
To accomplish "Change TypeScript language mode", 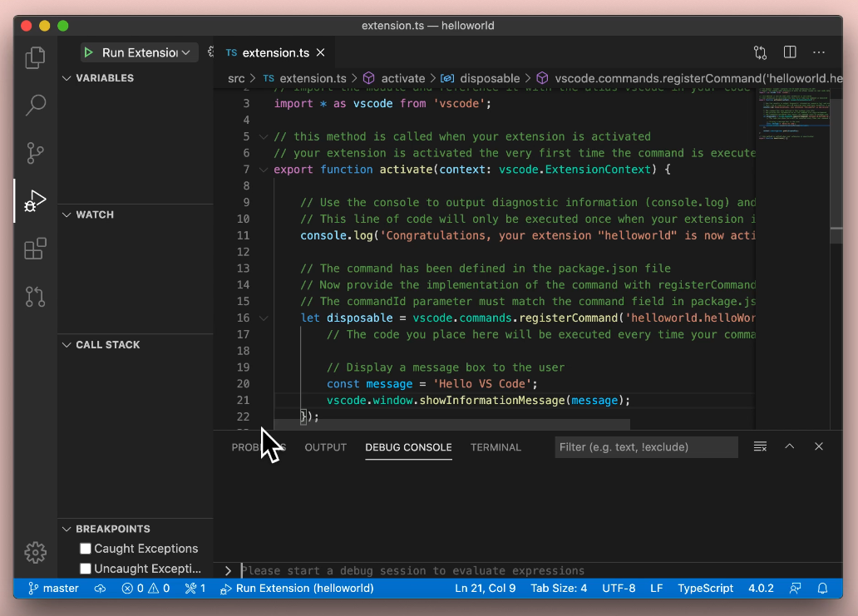I will (705, 588).
